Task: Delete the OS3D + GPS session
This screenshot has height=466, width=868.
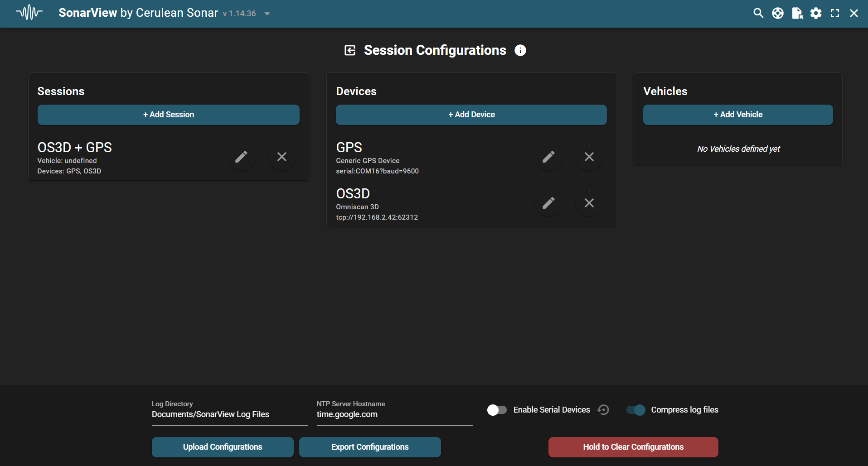Action: [282, 157]
